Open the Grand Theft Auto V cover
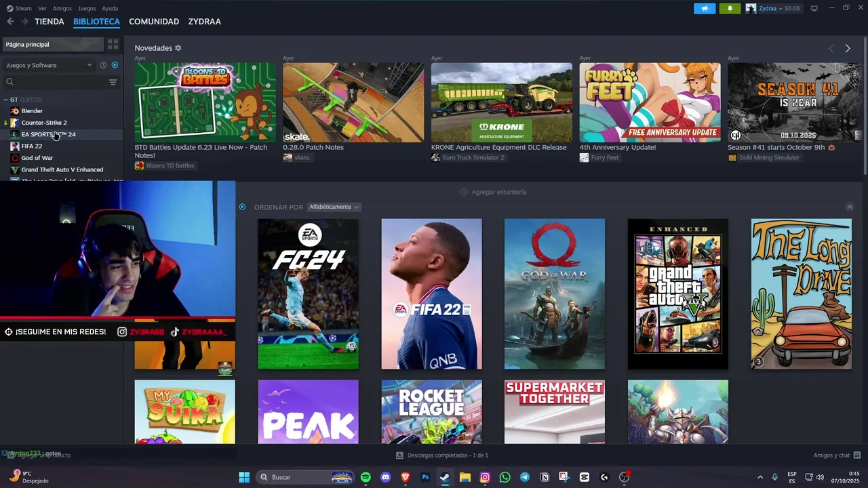This screenshot has width=868, height=488. [678, 293]
